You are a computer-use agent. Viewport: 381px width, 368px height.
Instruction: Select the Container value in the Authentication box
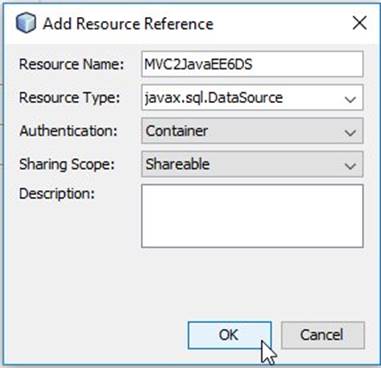(177, 131)
